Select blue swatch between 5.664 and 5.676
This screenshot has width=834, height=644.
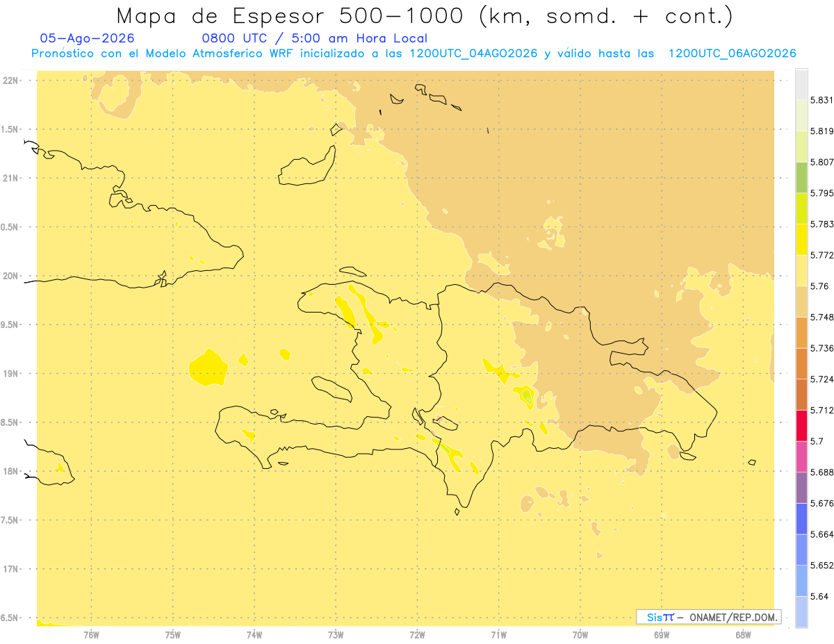801,519
